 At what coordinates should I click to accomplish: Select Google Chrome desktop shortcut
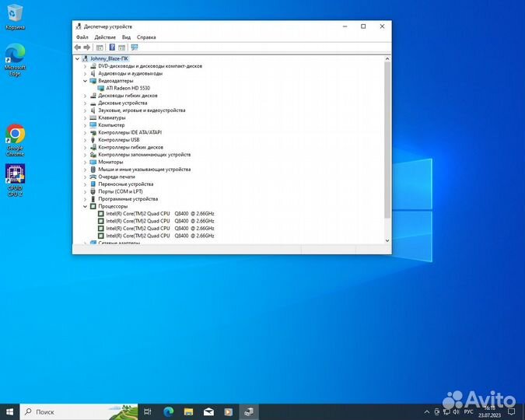(15, 140)
